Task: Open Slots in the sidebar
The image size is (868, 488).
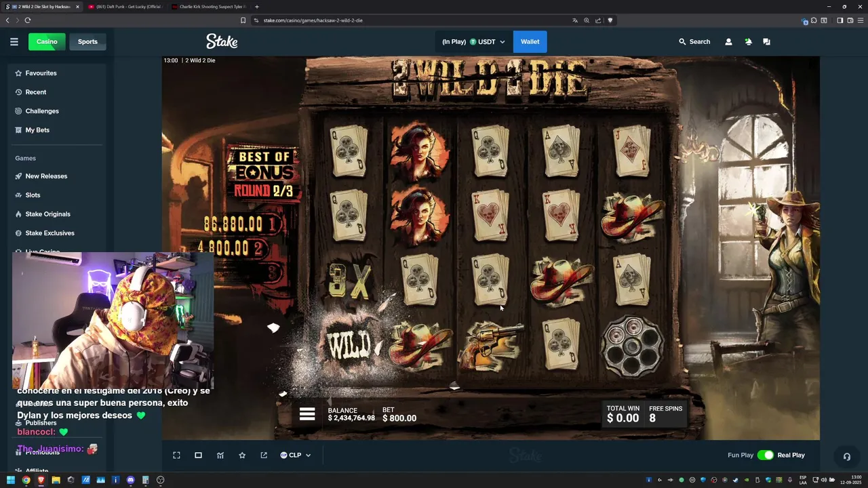Action: pos(33,195)
